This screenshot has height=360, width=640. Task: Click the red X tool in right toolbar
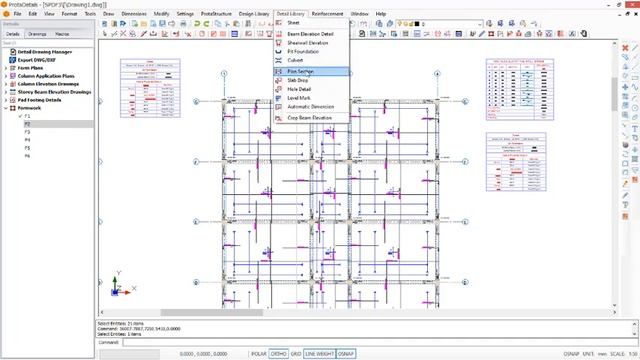point(625,48)
